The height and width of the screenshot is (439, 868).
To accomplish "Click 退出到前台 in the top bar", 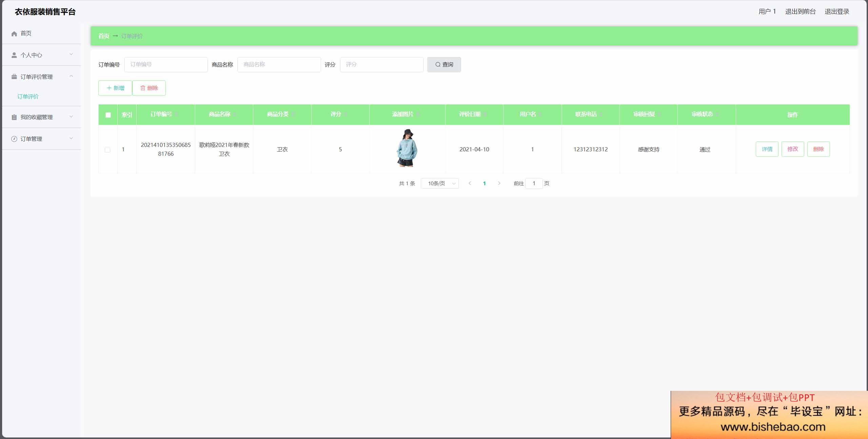I will click(x=800, y=12).
